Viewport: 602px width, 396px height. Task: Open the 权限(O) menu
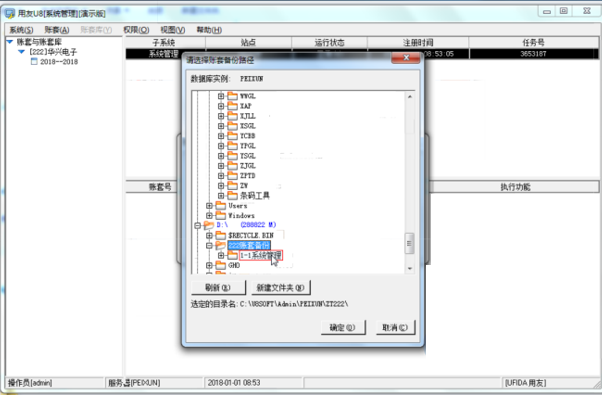pos(136,30)
